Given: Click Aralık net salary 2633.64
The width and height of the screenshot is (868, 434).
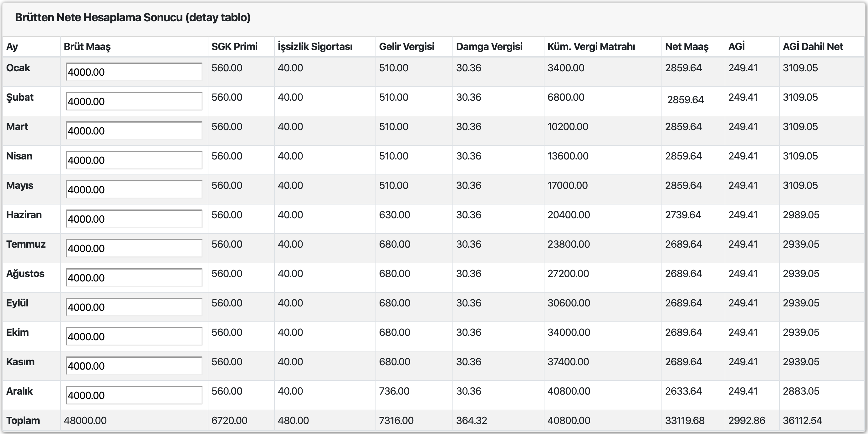Looking at the screenshot, I should [x=684, y=391].
